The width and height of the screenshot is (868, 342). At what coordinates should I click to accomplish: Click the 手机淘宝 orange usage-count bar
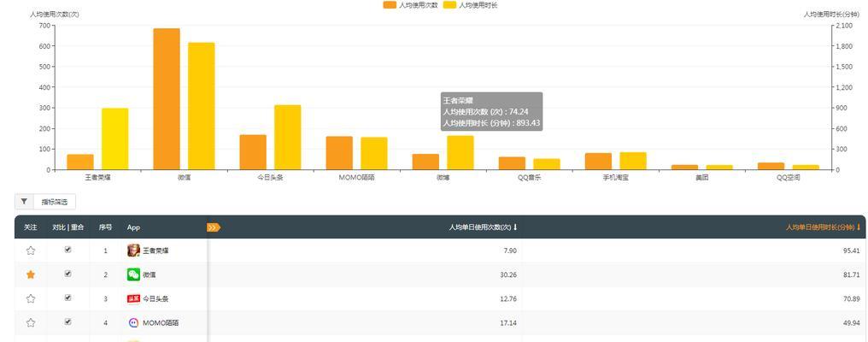point(598,162)
